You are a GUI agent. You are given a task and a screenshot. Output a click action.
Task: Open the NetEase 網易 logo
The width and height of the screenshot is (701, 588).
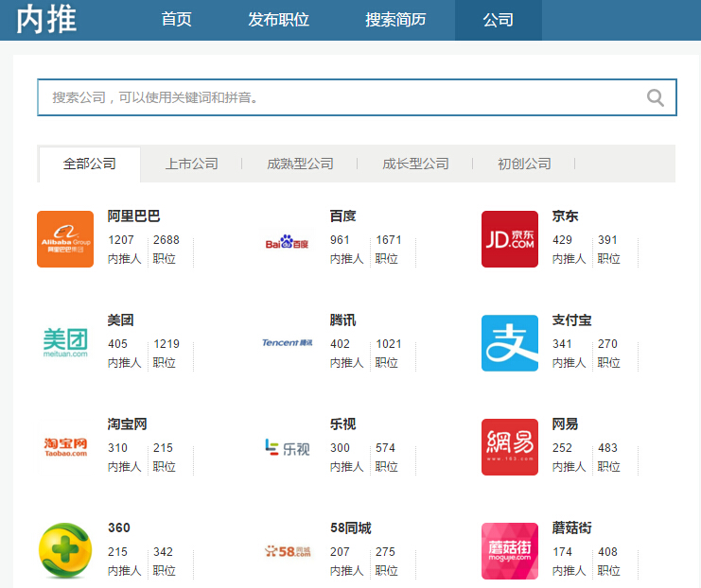pyautogui.click(x=510, y=447)
